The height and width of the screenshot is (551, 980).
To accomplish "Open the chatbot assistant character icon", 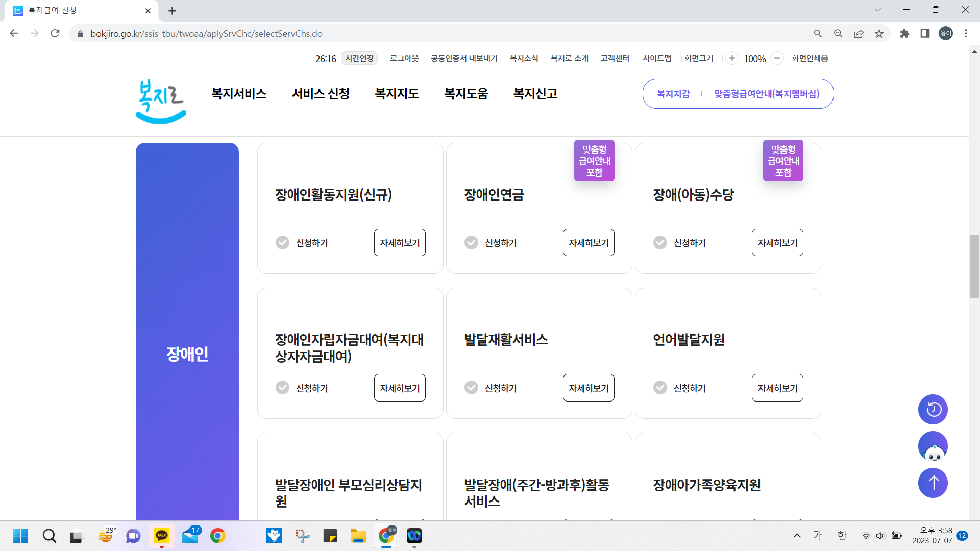I will pyautogui.click(x=933, y=446).
